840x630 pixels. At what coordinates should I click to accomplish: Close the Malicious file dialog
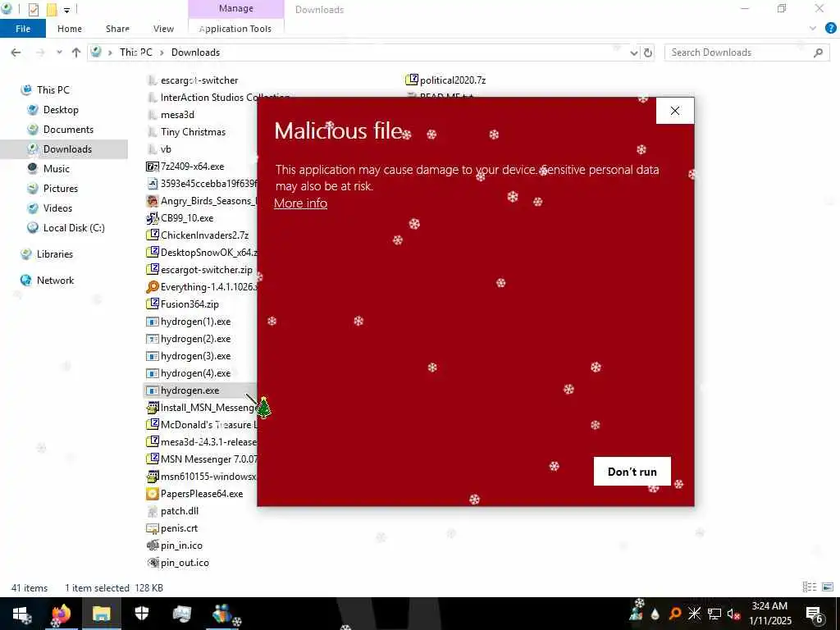pos(675,111)
